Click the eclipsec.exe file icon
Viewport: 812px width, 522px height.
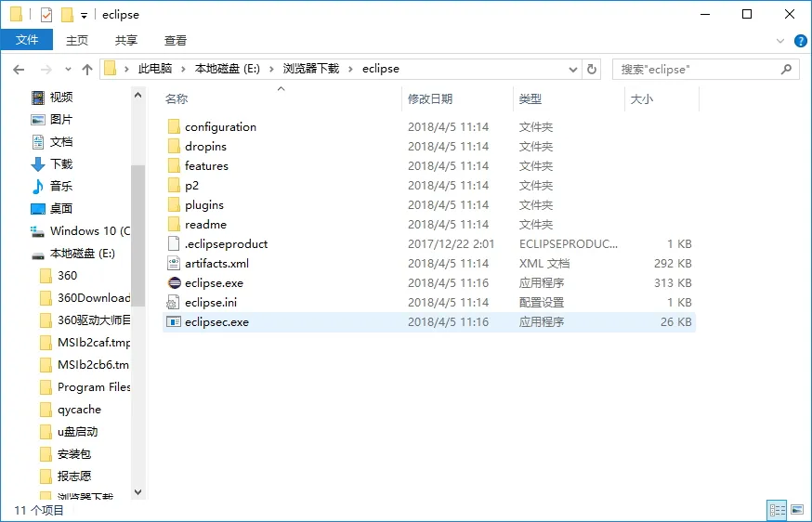174,322
